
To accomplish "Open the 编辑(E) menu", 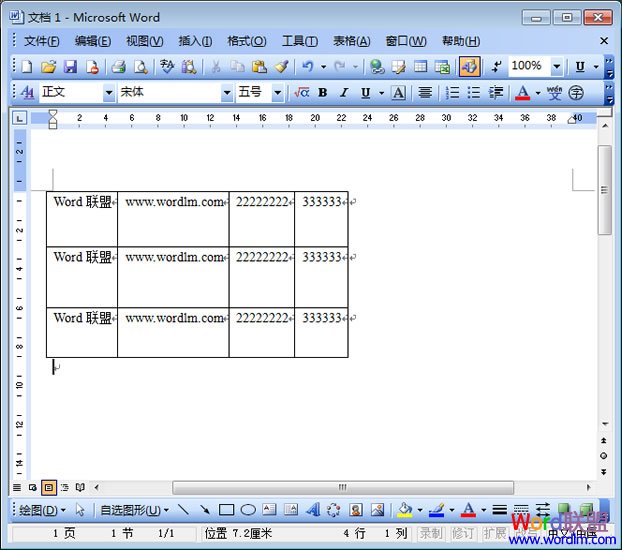I will [93, 41].
